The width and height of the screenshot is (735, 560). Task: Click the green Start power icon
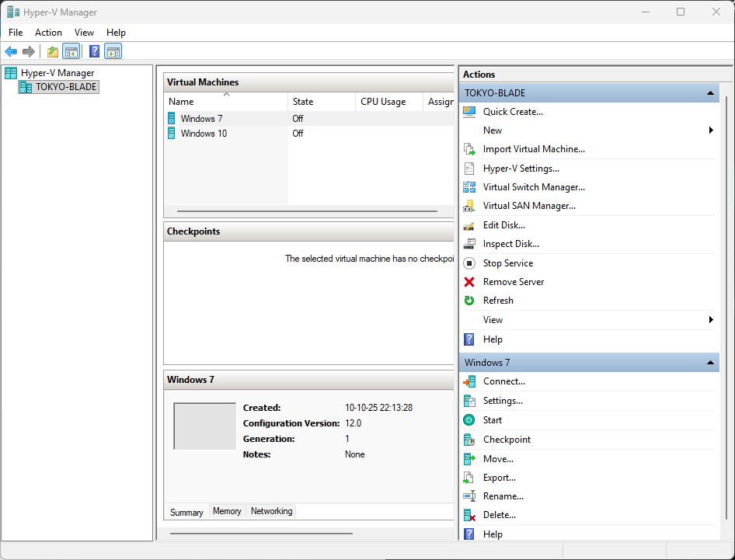click(x=469, y=420)
